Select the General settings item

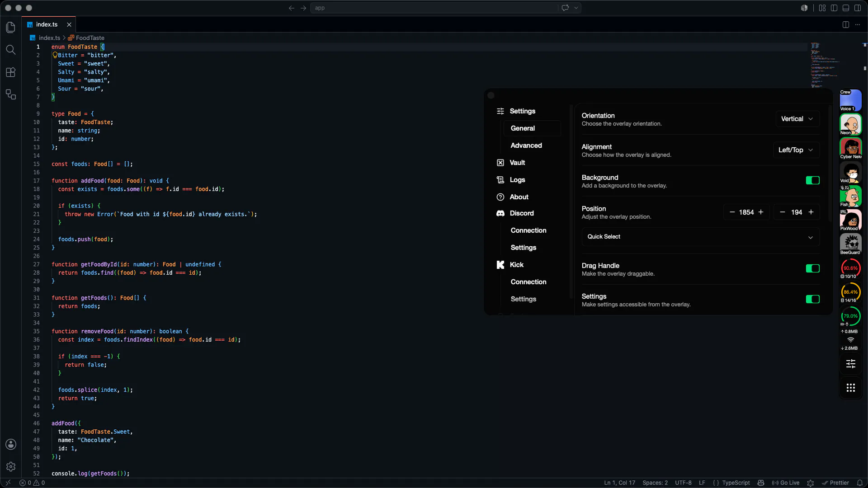(x=532, y=128)
